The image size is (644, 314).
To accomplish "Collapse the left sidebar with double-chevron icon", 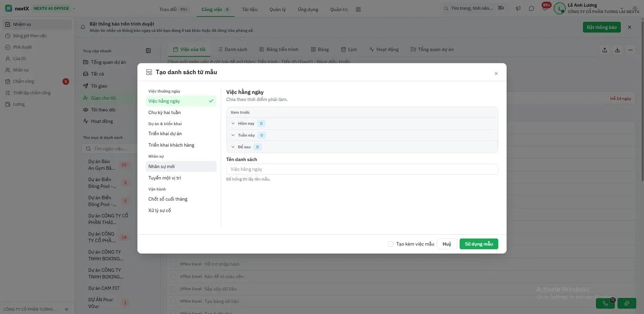I will point(67,309).
